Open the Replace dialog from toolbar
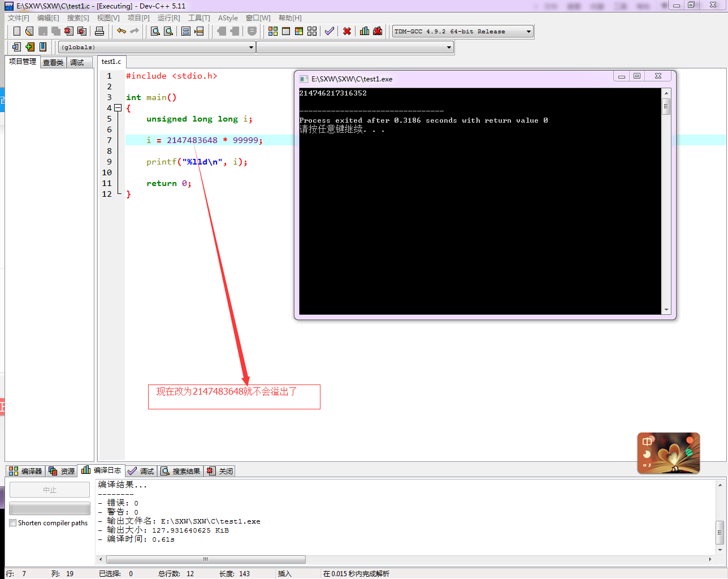The width and height of the screenshot is (728, 579). pos(168,31)
